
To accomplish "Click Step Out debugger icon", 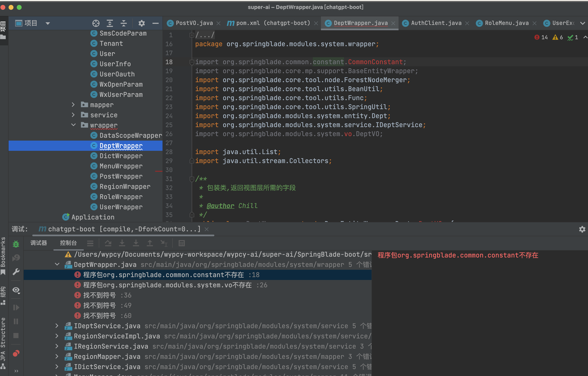I will pyautogui.click(x=150, y=243).
